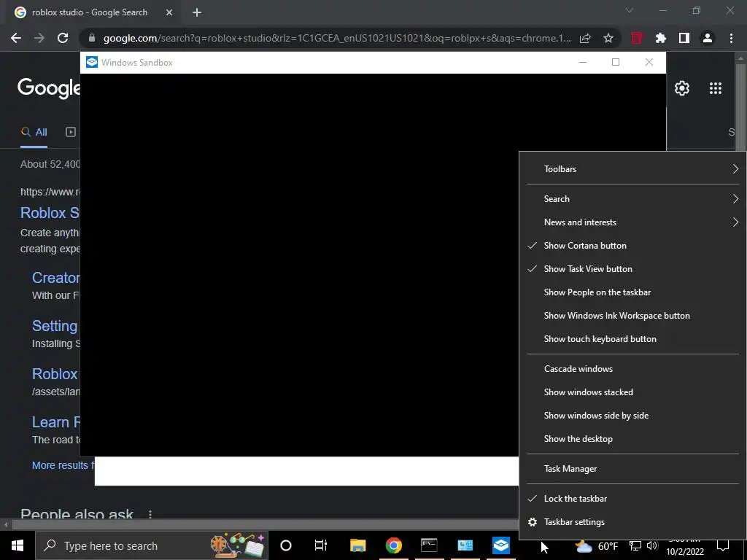
Task: Open Google quick settings gear
Action: (x=682, y=88)
